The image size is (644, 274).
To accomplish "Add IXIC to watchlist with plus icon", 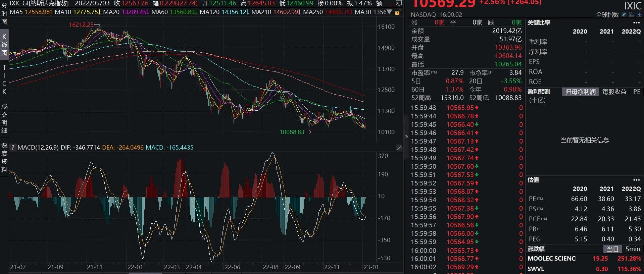I will point(639,14).
